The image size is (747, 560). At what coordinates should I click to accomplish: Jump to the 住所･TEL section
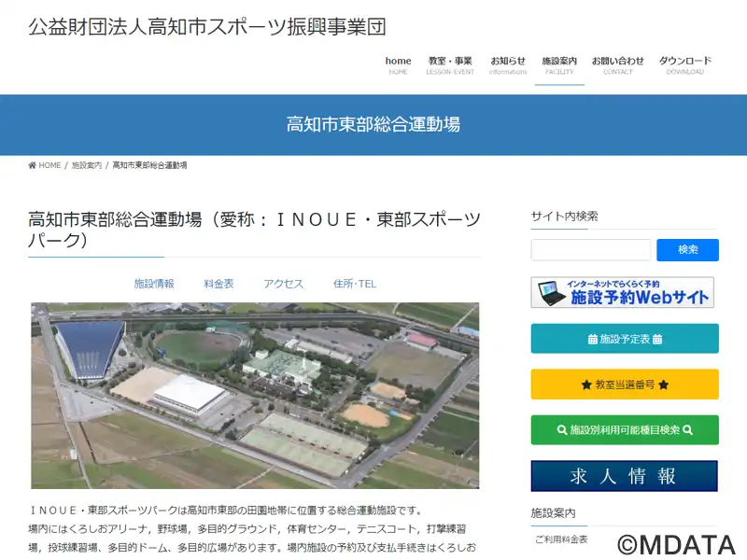point(355,284)
